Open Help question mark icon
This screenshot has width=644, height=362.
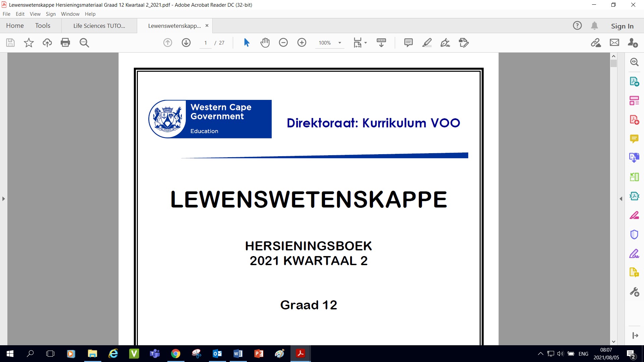tap(577, 25)
